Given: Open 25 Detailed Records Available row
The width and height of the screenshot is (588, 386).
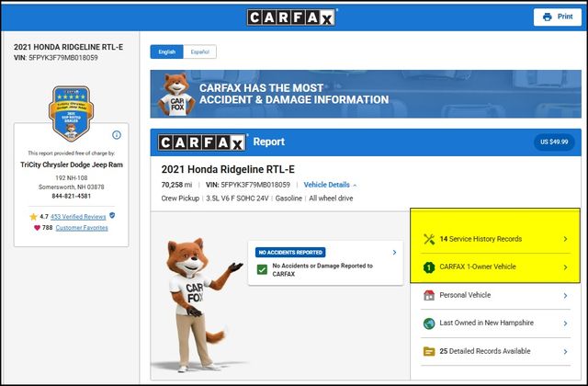Looking at the screenshot, I should point(495,351).
